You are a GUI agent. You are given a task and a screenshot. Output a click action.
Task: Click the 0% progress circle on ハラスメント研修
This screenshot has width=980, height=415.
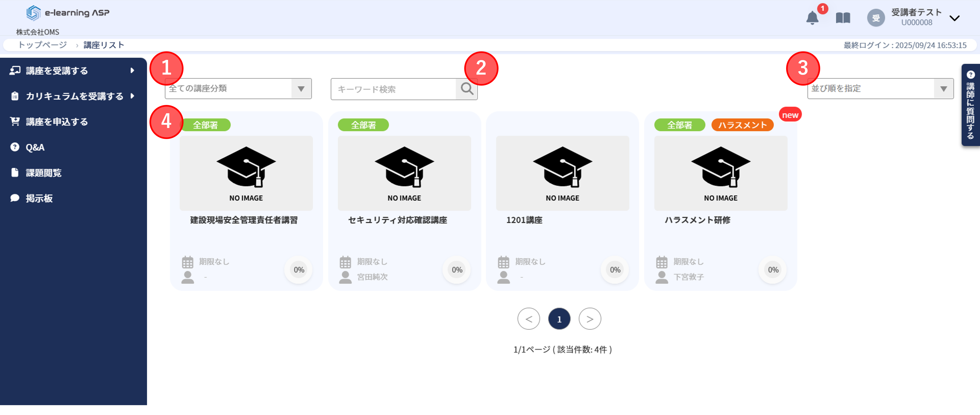pos(773,270)
